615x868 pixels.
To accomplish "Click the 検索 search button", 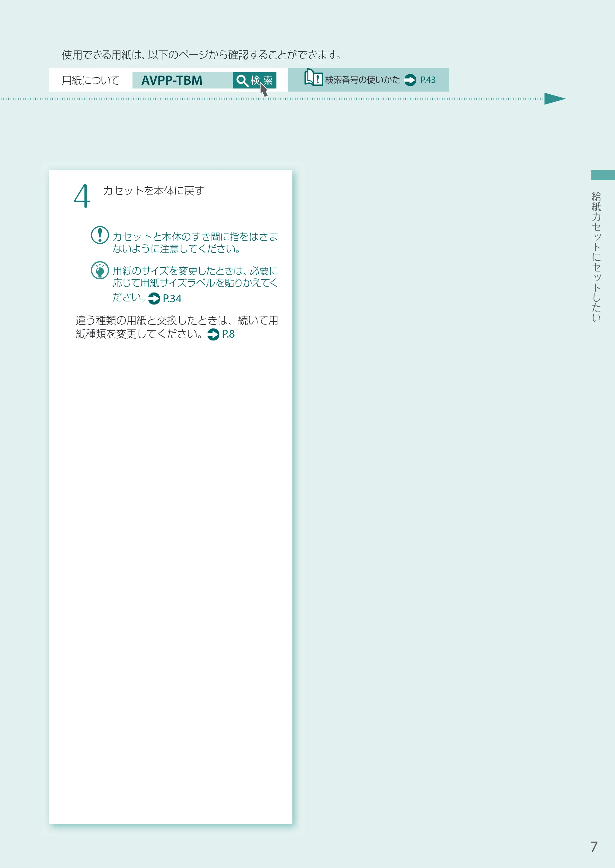I will [254, 80].
